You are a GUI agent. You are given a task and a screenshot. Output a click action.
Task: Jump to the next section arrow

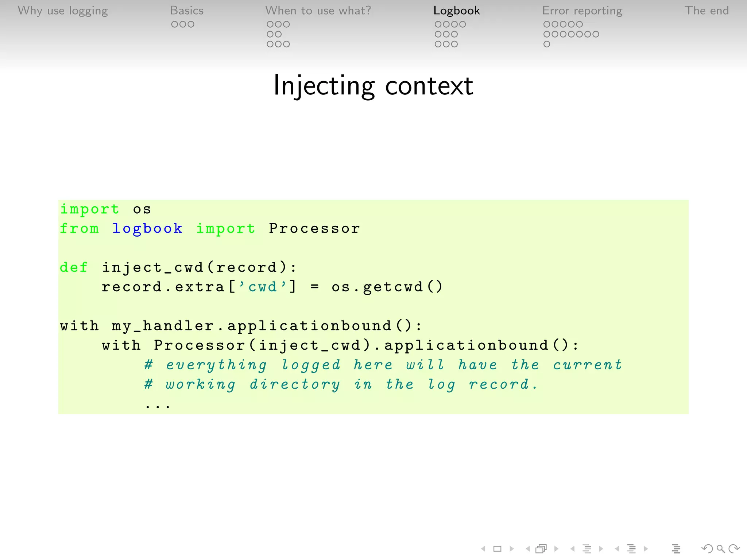[x=646, y=548]
